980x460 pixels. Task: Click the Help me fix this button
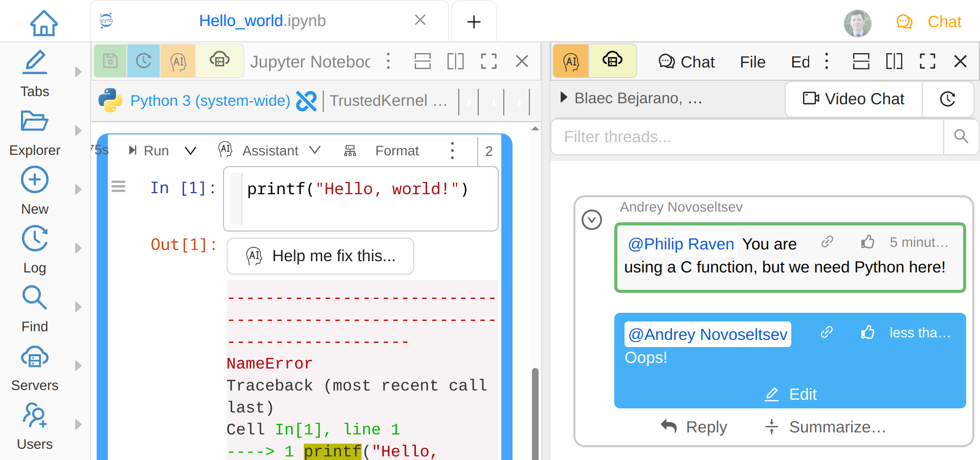click(320, 256)
